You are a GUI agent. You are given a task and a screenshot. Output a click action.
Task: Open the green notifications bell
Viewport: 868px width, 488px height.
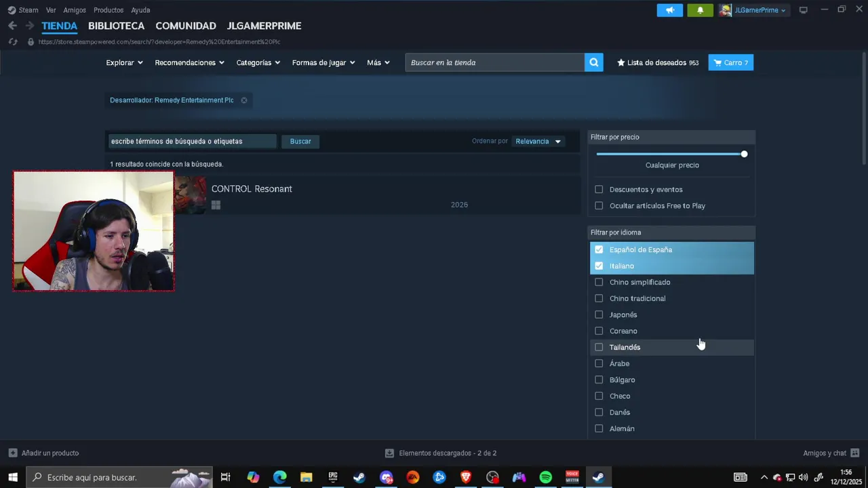point(700,10)
